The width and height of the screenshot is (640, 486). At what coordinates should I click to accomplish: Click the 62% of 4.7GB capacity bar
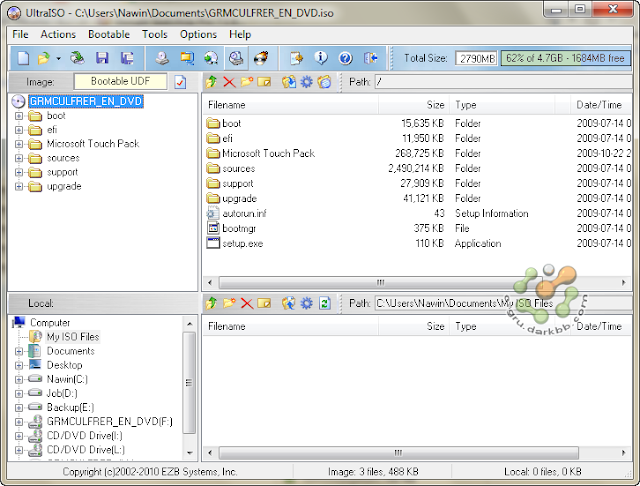pos(566,58)
